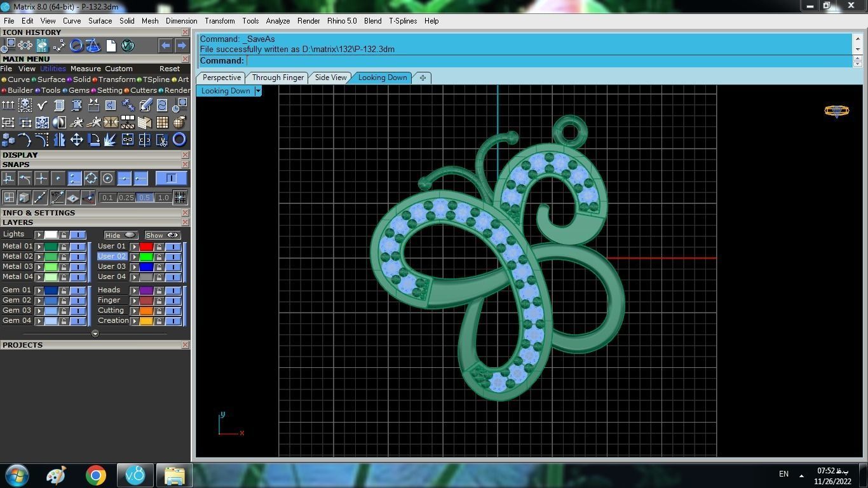Screen dimensions: 868x488
Task: Select the skull and crossbones icon in the top tool row
Action: click(x=25, y=105)
